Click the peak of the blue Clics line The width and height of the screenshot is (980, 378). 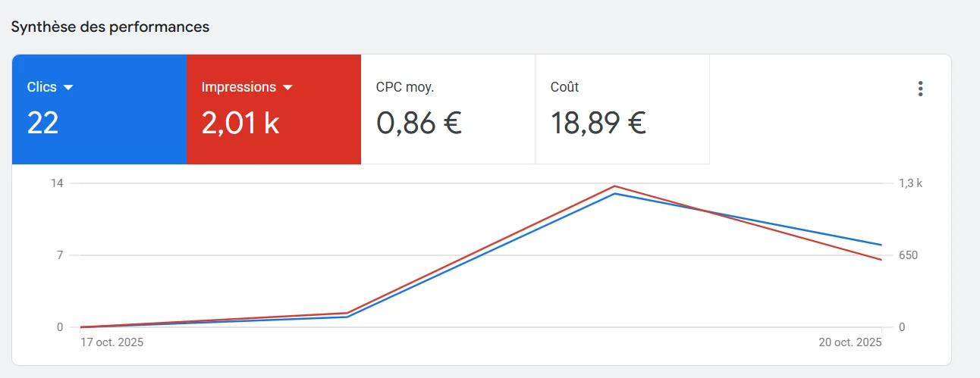(614, 194)
